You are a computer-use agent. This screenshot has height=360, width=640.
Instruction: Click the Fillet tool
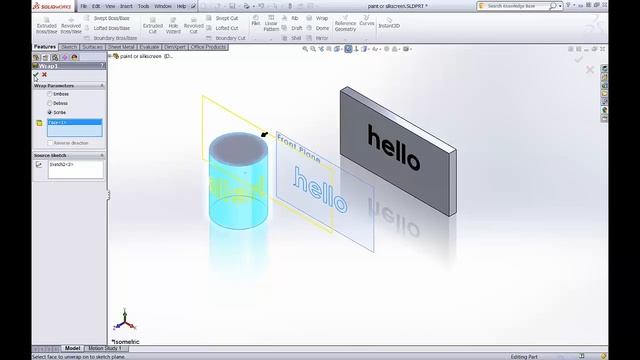[x=256, y=21]
